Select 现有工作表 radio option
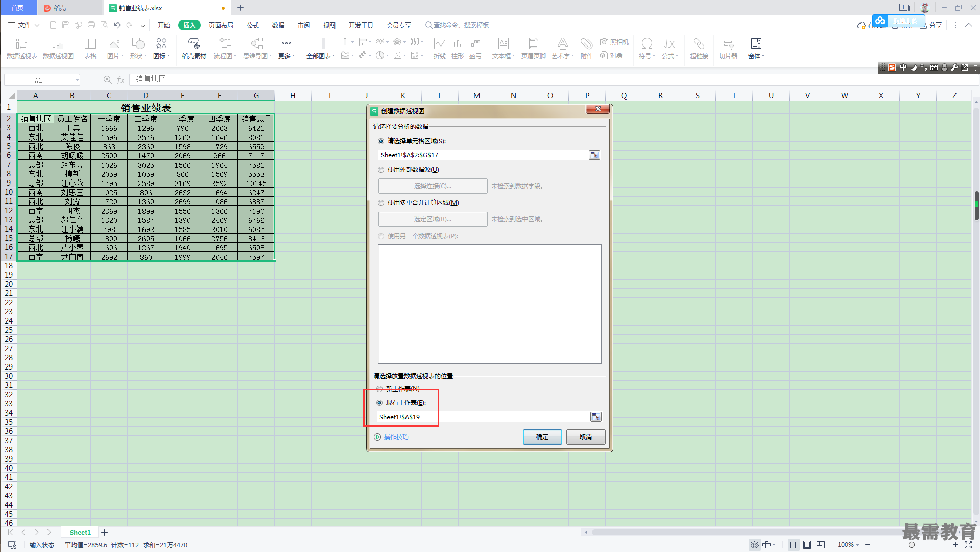Image resolution: width=980 pixels, height=552 pixels. click(x=379, y=403)
